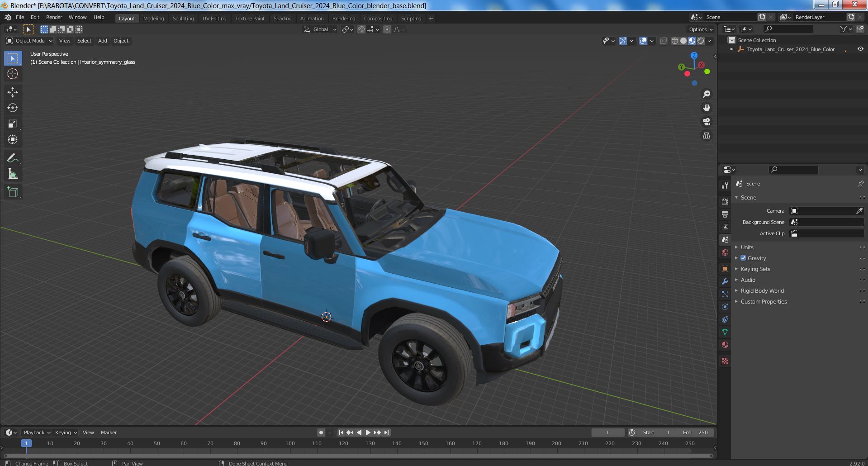868x466 pixels.
Task: Select the Rotate tool
Action: point(13,108)
